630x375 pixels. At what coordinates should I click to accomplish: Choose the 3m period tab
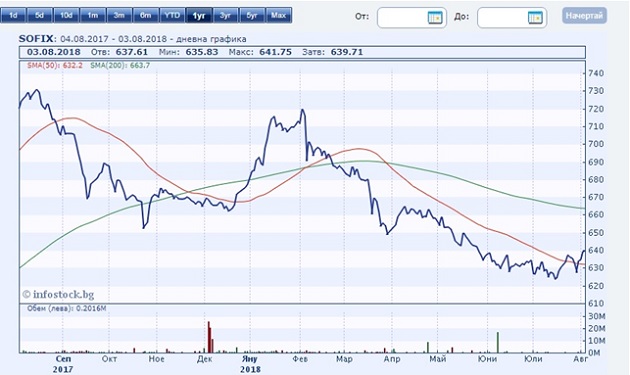pos(119,15)
